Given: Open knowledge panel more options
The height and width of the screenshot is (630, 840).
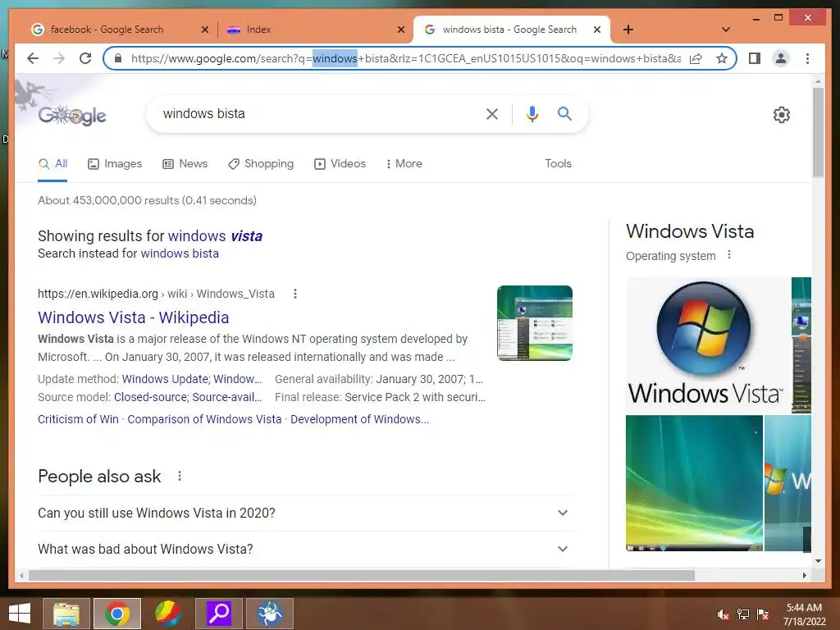Looking at the screenshot, I should click(729, 255).
